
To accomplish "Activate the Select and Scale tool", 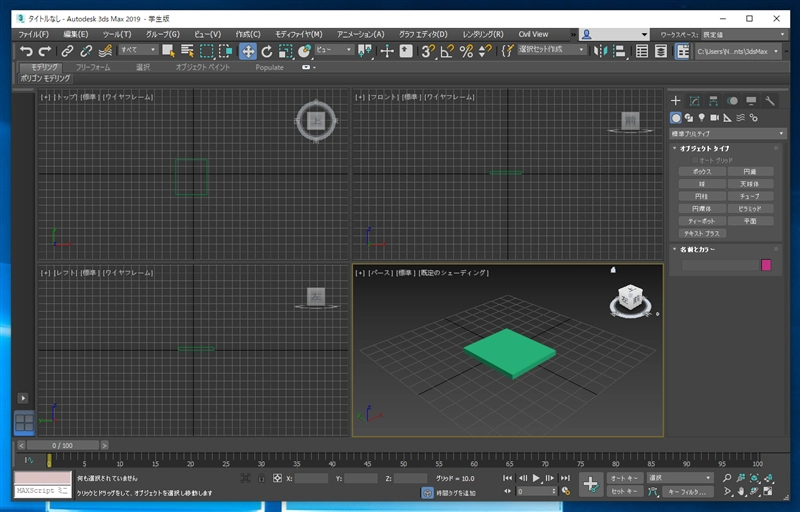I will click(286, 51).
